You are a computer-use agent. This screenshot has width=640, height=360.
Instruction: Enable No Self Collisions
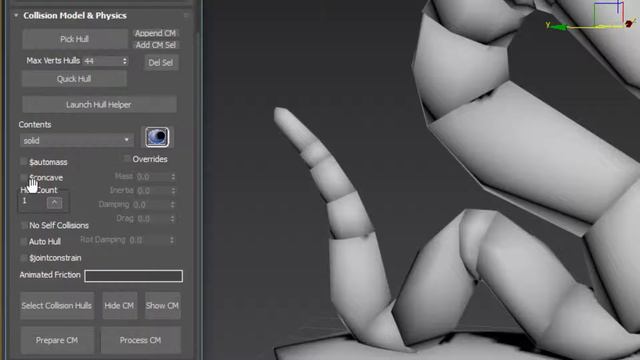click(24, 225)
